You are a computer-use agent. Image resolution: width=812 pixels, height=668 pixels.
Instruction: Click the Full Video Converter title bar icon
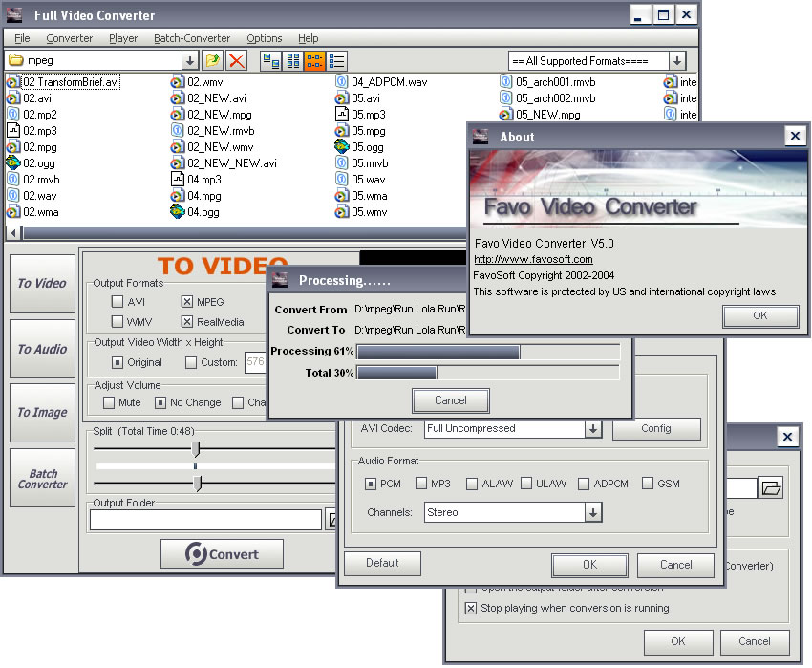[x=14, y=15]
